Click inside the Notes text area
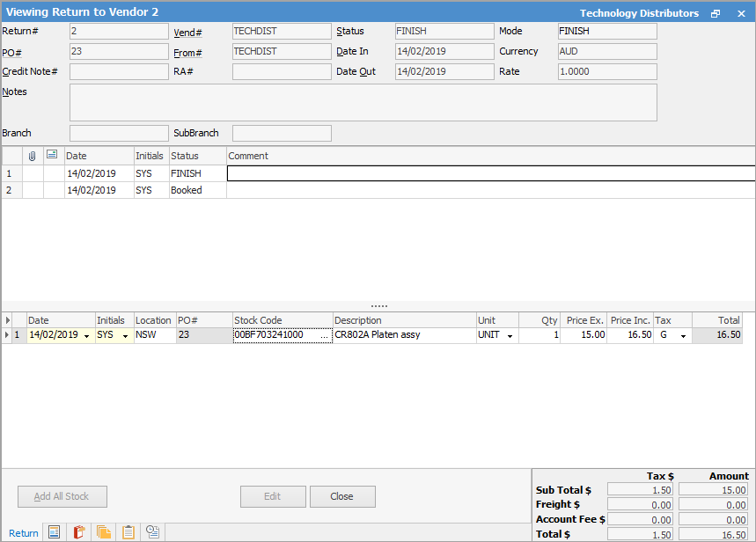 pyautogui.click(x=363, y=102)
